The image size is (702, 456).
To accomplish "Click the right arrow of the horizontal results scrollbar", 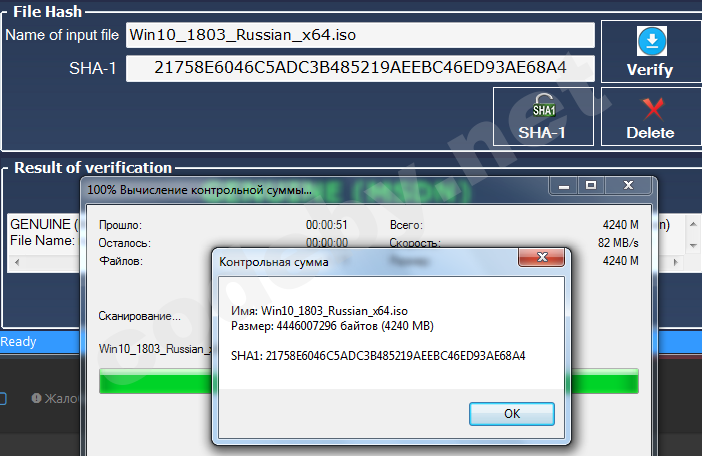I will click(x=676, y=262).
